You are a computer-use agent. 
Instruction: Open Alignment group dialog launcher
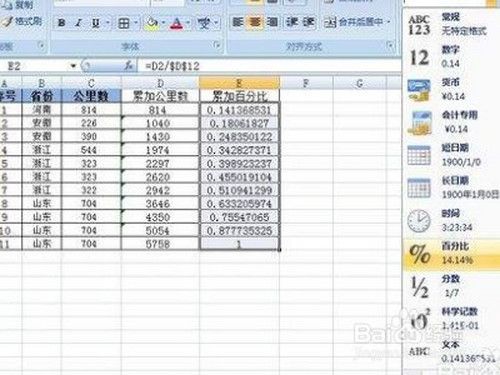(x=390, y=44)
